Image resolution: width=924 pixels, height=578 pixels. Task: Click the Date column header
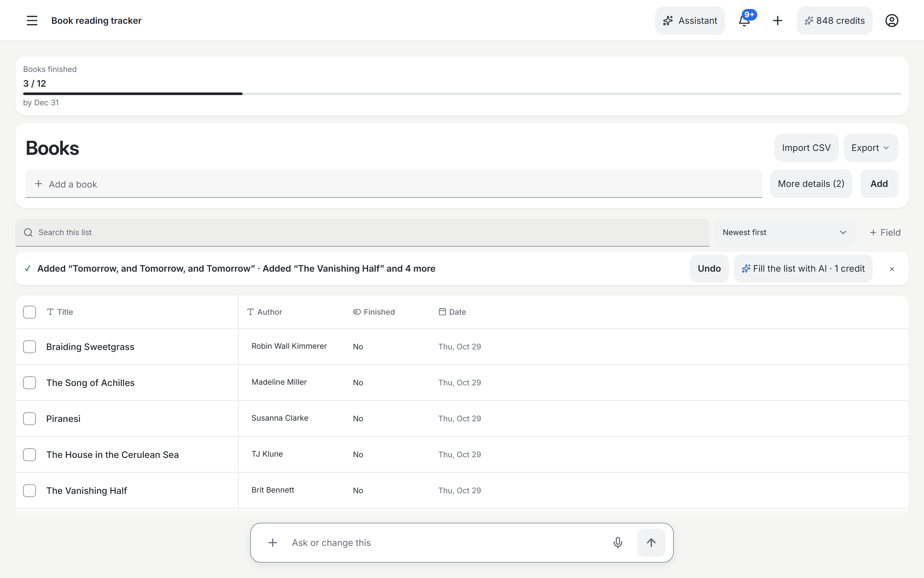(452, 312)
